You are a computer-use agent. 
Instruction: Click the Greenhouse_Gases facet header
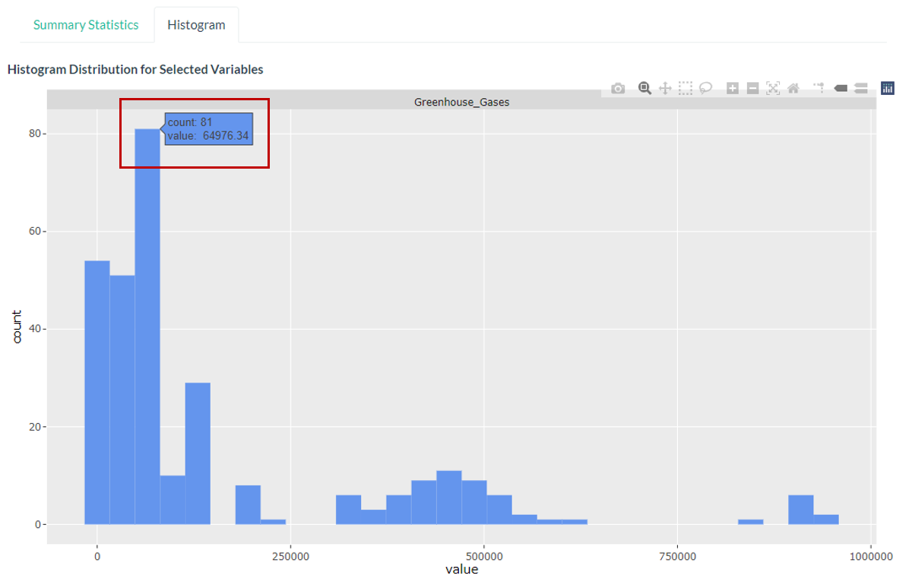(461, 101)
